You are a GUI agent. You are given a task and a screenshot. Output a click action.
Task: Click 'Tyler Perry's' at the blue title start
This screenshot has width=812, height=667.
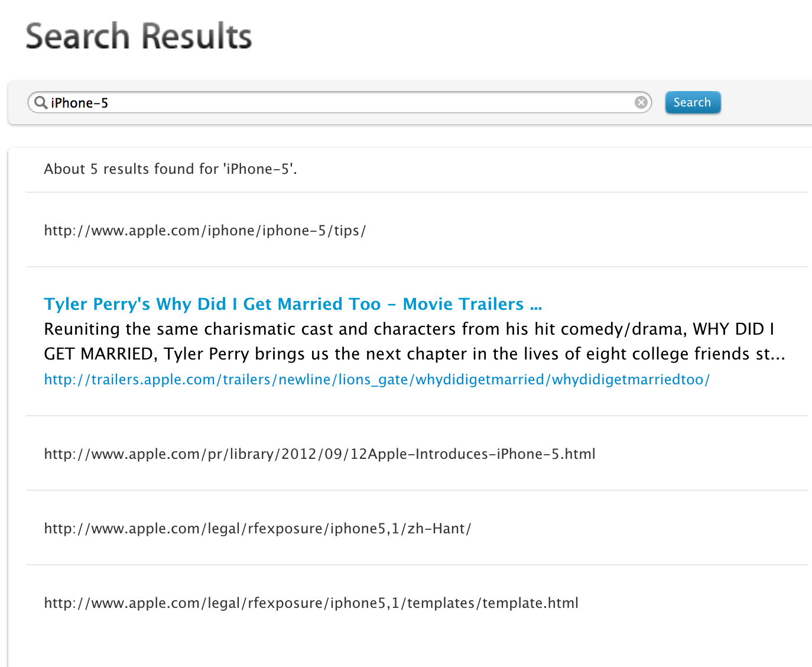point(97,304)
